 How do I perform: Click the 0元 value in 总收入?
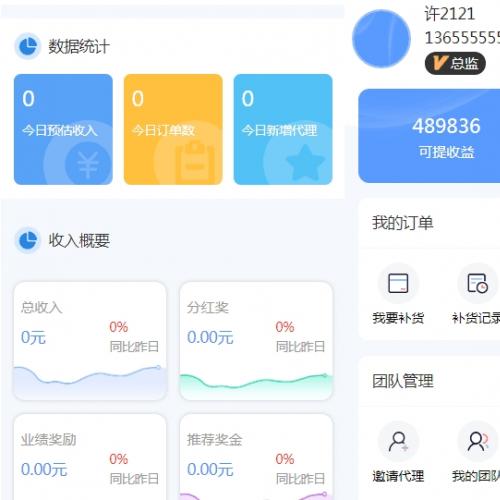pos(33,337)
